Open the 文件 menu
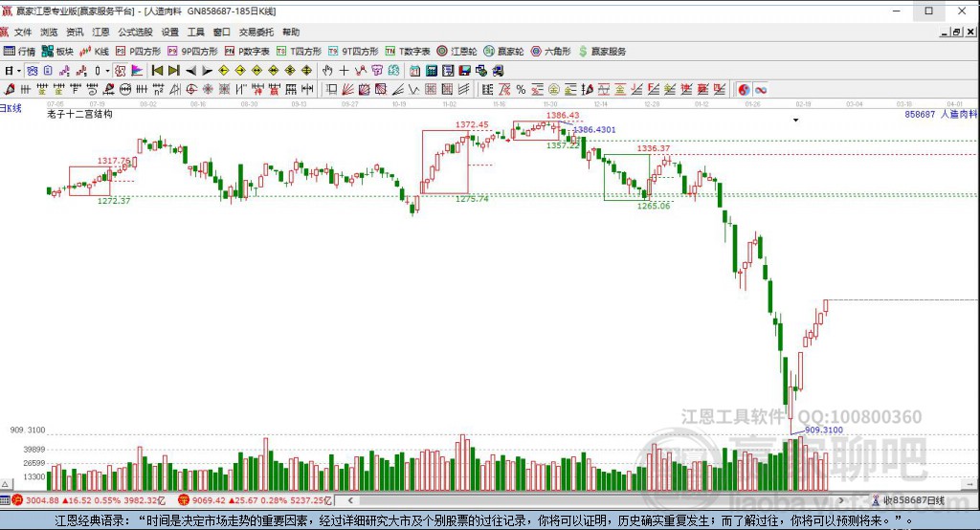The image size is (980, 530). click(23, 32)
